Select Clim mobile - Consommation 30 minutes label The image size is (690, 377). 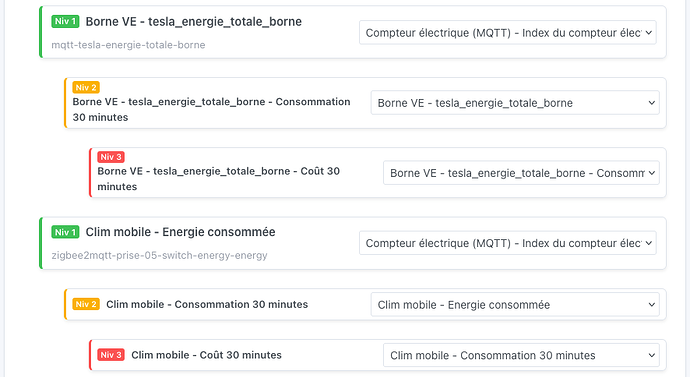(207, 304)
